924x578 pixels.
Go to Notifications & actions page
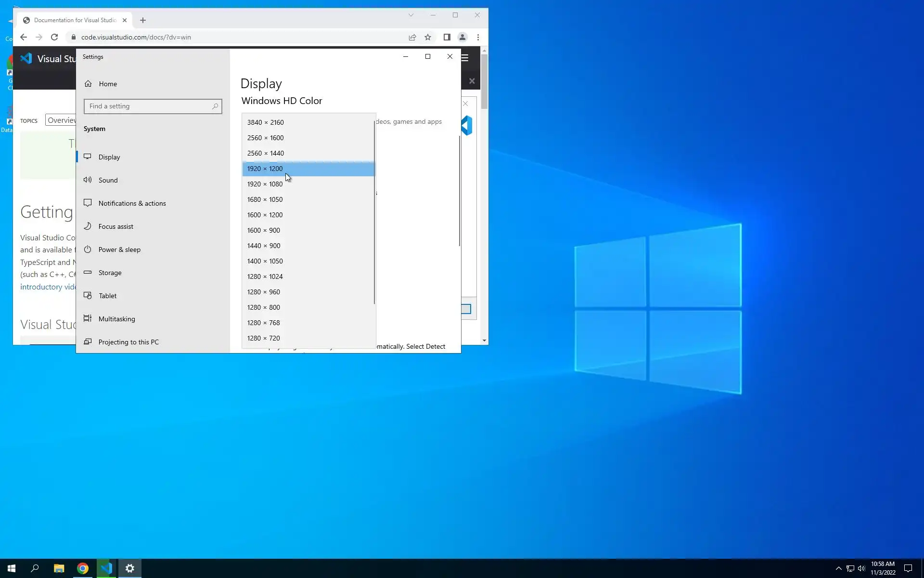point(132,203)
